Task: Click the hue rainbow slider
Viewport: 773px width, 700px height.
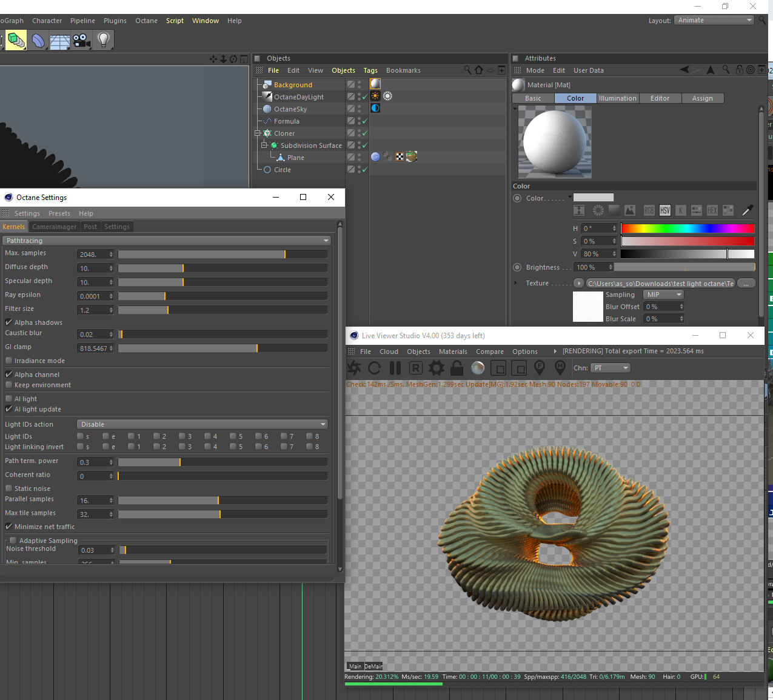Action: (x=687, y=228)
